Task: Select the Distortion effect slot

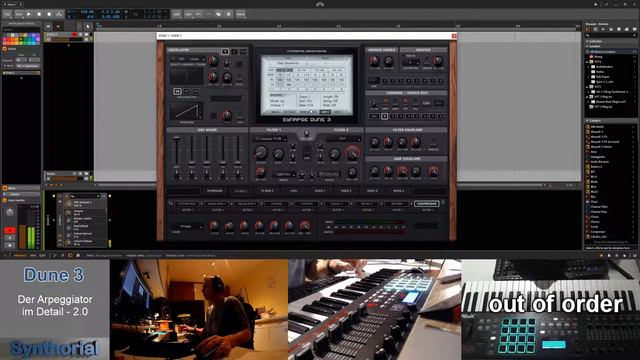Action: [x=187, y=203]
